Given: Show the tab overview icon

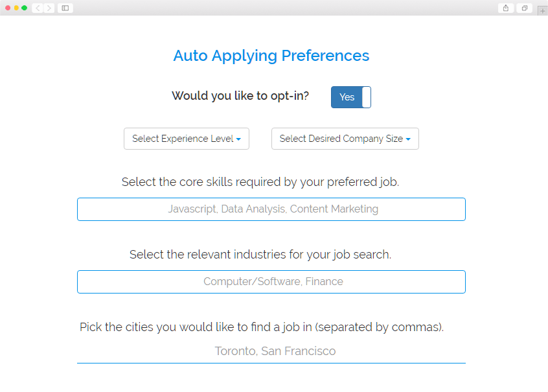Looking at the screenshot, I should (524, 8).
